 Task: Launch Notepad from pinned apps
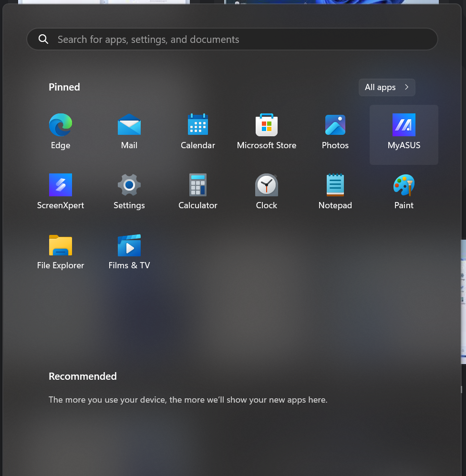(335, 192)
